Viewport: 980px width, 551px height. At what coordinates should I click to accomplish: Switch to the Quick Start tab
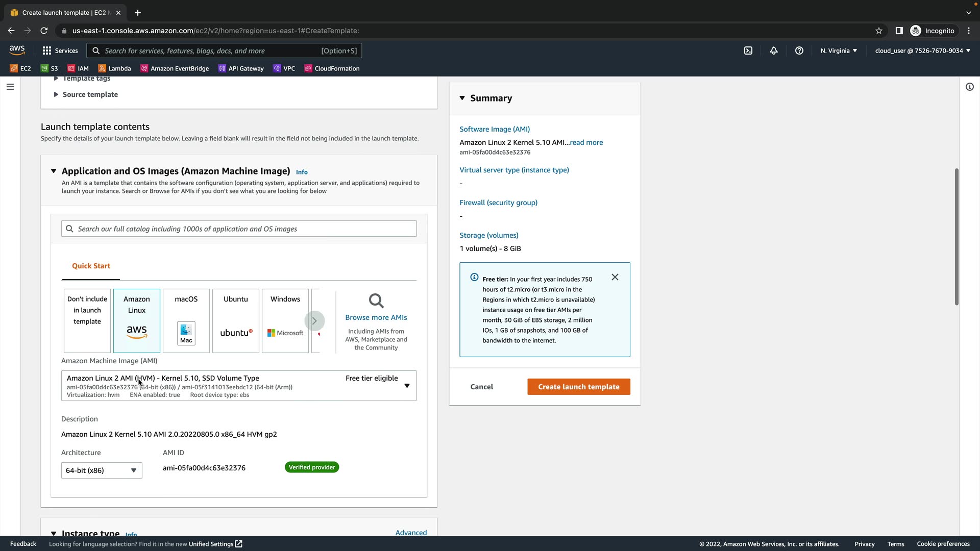91,266
